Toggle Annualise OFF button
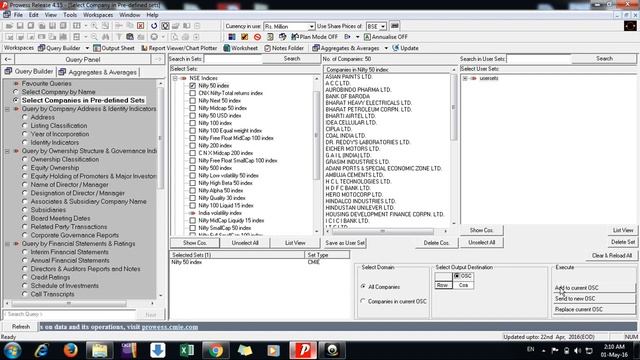 coord(386,37)
